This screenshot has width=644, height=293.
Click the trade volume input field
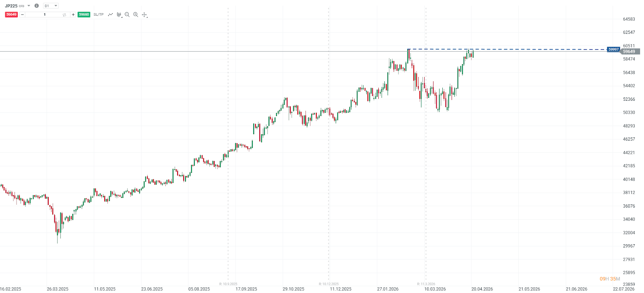pos(44,15)
